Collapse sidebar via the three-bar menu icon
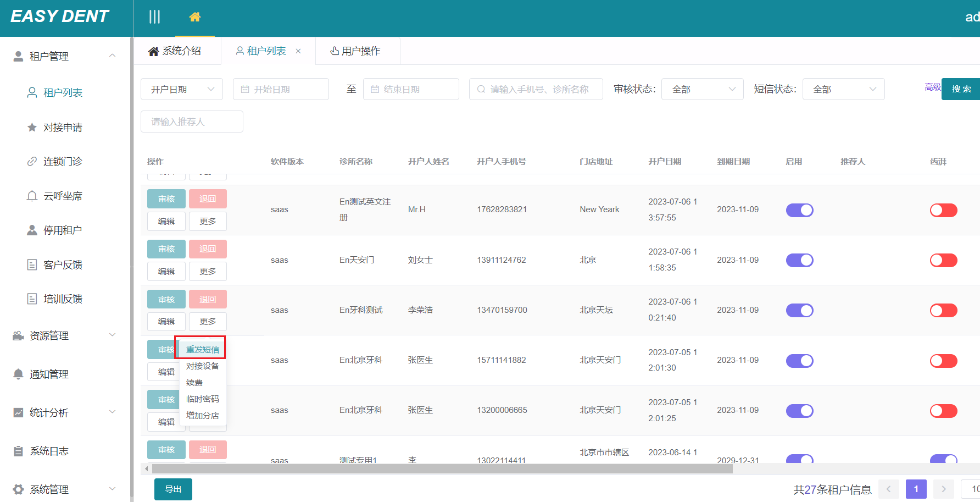980x502 pixels. 155,17
